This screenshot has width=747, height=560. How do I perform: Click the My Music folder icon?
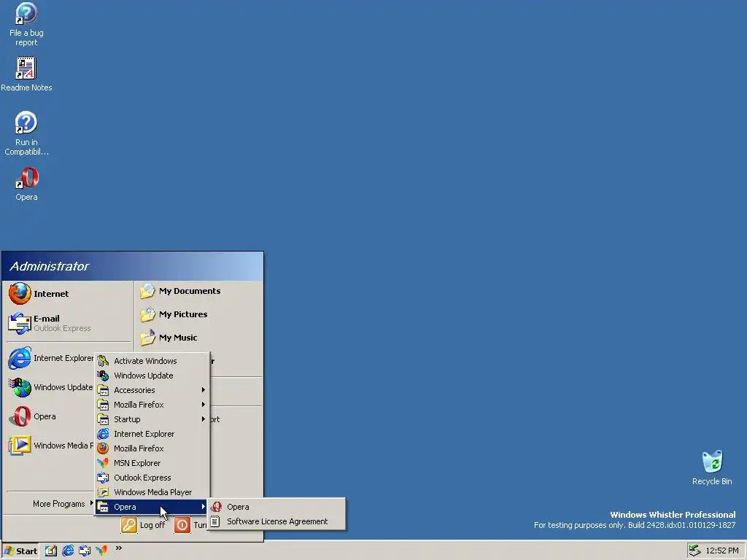click(x=147, y=338)
